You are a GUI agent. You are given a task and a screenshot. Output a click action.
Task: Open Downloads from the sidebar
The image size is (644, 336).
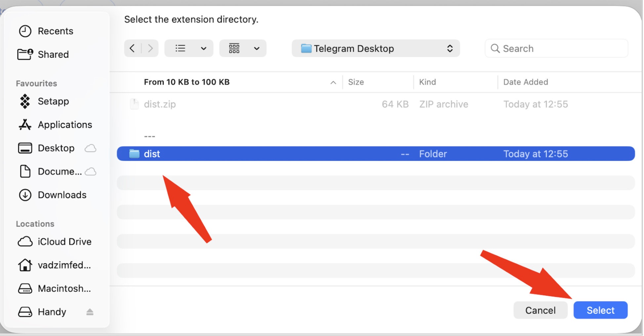pos(62,195)
